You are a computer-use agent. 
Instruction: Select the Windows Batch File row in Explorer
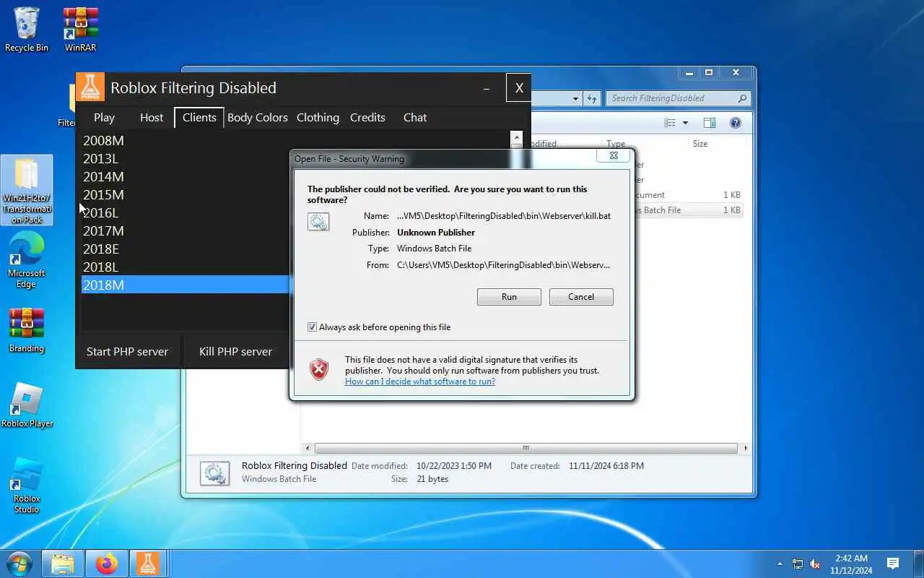[x=688, y=210]
